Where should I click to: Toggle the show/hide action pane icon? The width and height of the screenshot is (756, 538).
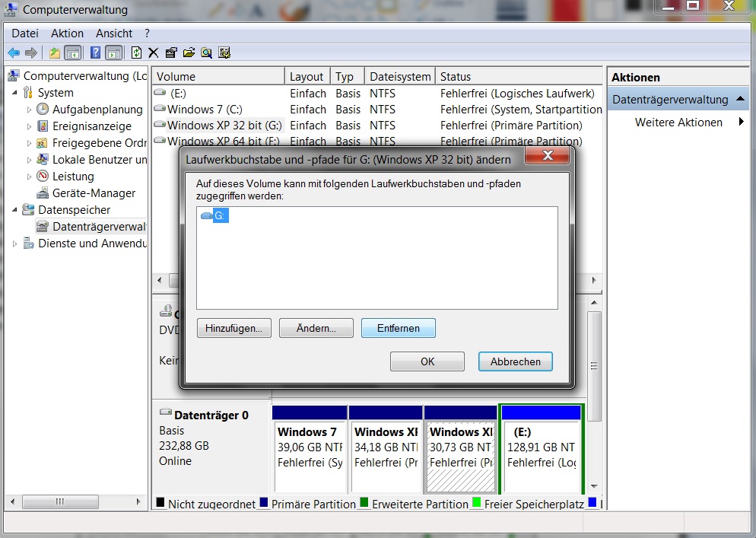pyautogui.click(x=114, y=53)
